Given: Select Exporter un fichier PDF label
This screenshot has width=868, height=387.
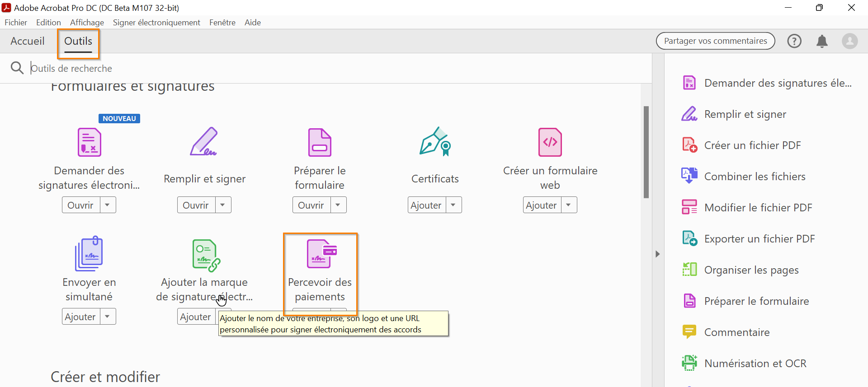Looking at the screenshot, I should [759, 239].
